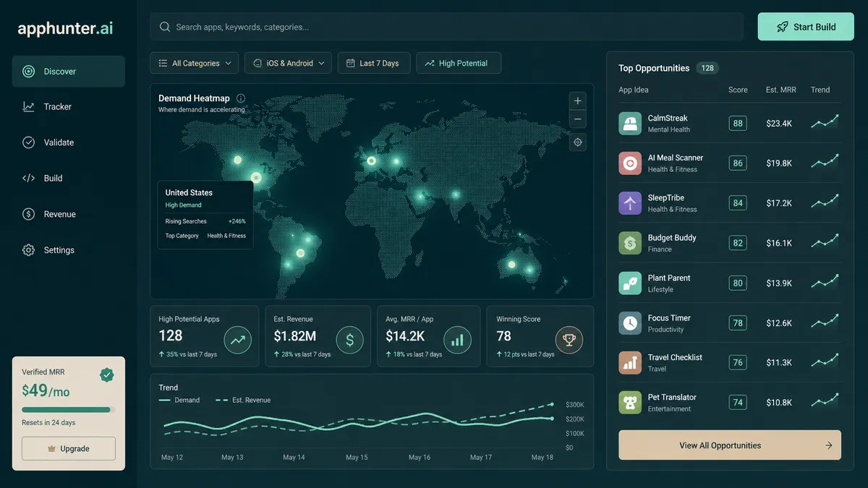This screenshot has width=868, height=488.
Task: Sort by the Score column header
Action: coord(738,90)
